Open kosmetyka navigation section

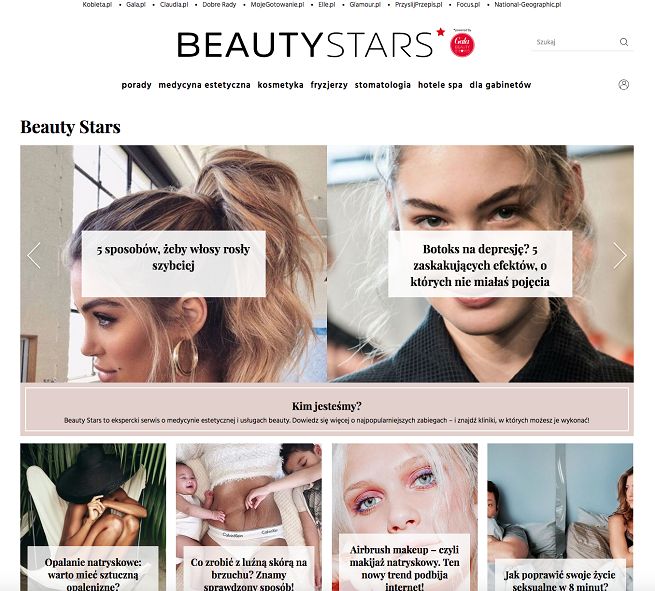tap(280, 85)
